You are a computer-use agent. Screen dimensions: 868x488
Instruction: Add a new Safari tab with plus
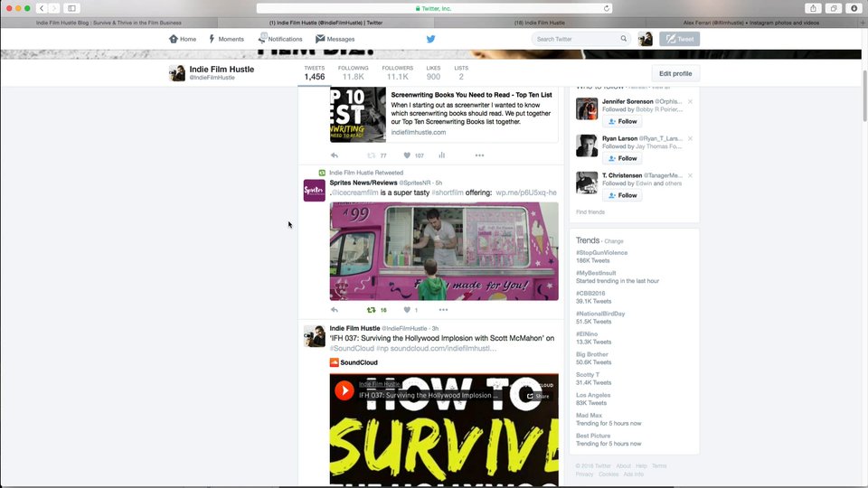pyautogui.click(x=863, y=23)
